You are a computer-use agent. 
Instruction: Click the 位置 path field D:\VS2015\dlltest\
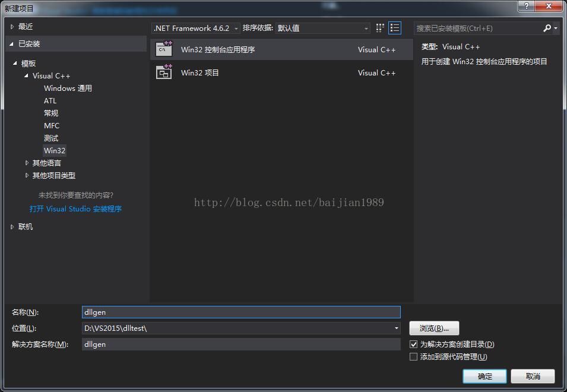pos(237,328)
